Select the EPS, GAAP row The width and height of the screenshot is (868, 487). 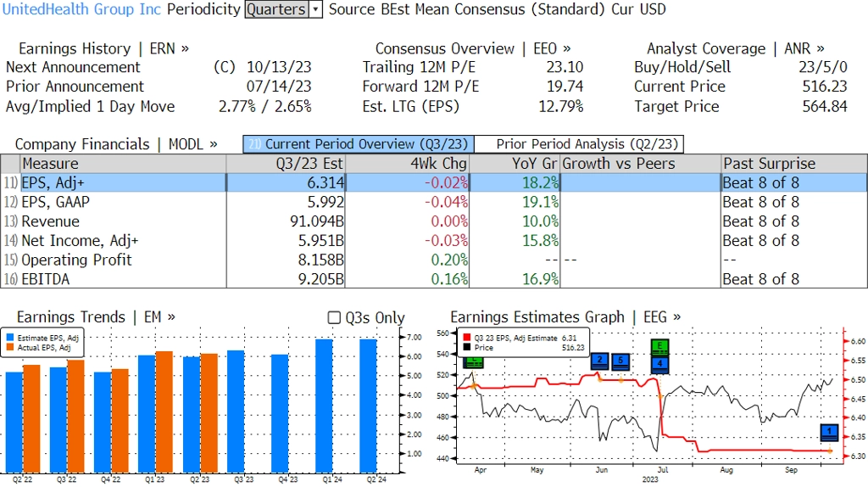tap(434, 202)
